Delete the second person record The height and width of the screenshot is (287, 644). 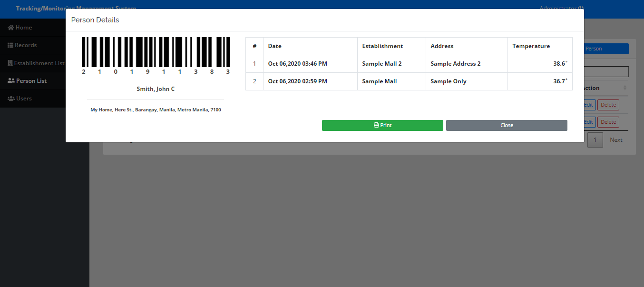[608, 122]
